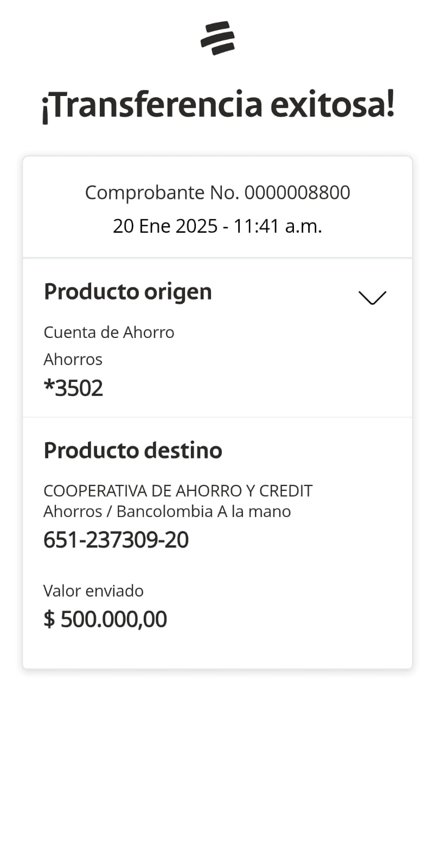The width and height of the screenshot is (435, 868).
Task: Expand the Producto origen chevron
Action: (372, 297)
